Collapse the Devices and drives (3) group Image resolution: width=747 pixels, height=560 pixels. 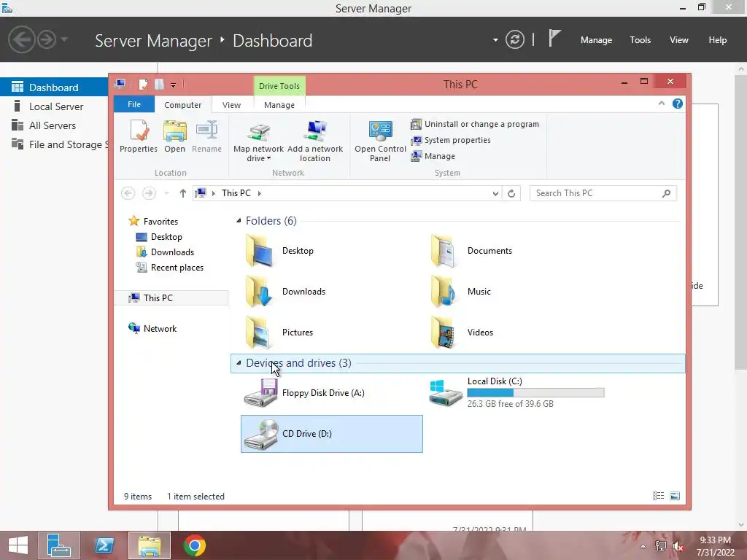pos(239,363)
